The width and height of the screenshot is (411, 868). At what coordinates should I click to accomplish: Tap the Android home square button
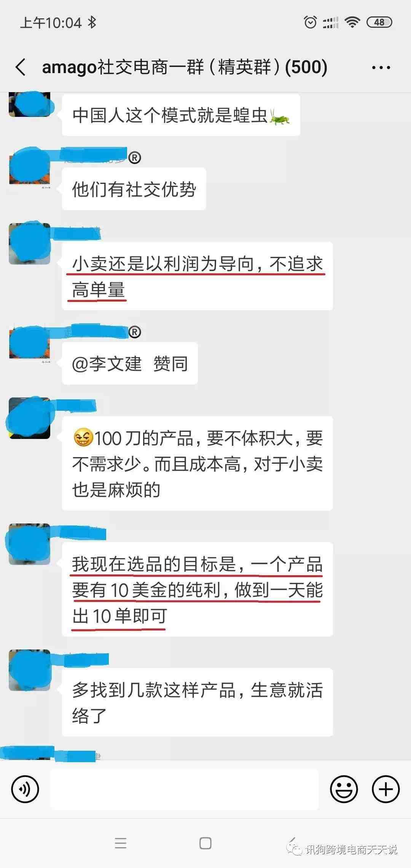point(205,843)
